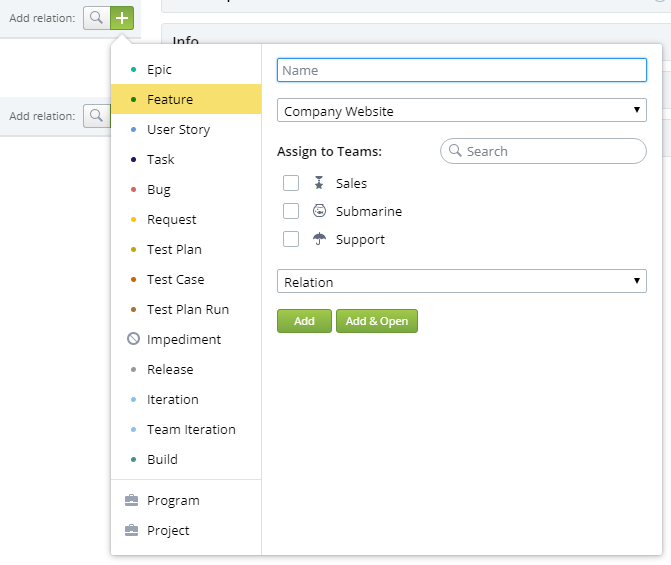Check the Support team checkbox
Screen dimensions: 671x565
click(x=291, y=239)
